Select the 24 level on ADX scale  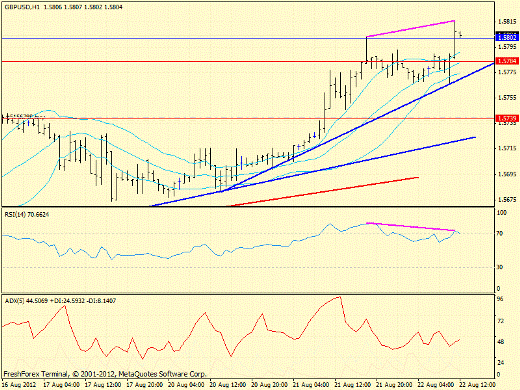[x=500, y=363]
